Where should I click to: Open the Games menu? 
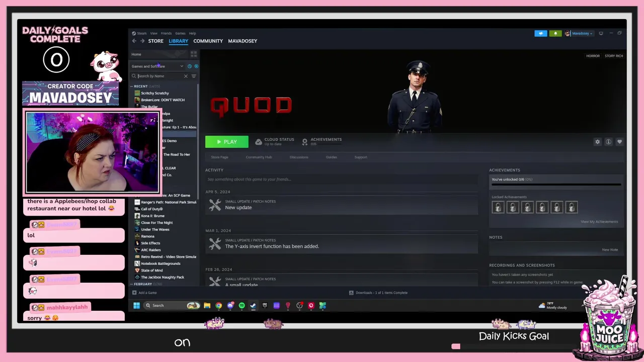coord(180,33)
